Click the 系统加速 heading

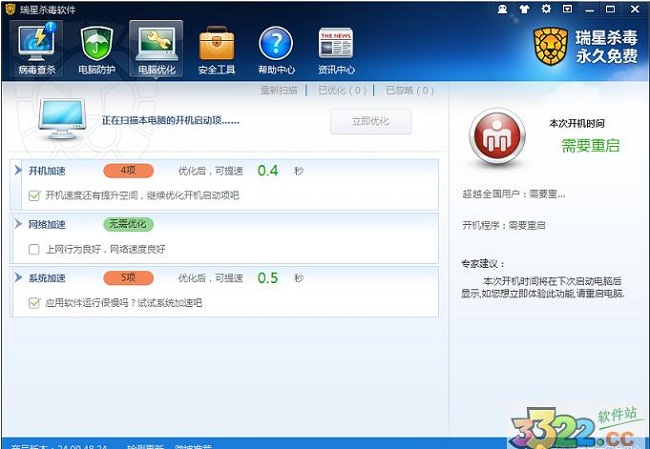47,278
